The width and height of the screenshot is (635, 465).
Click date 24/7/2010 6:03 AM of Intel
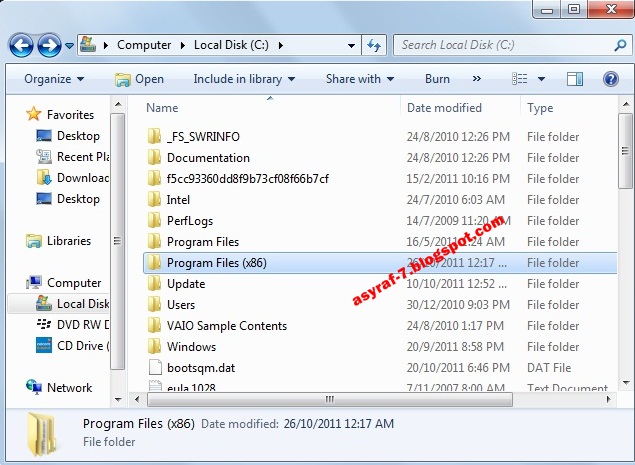[x=456, y=200]
